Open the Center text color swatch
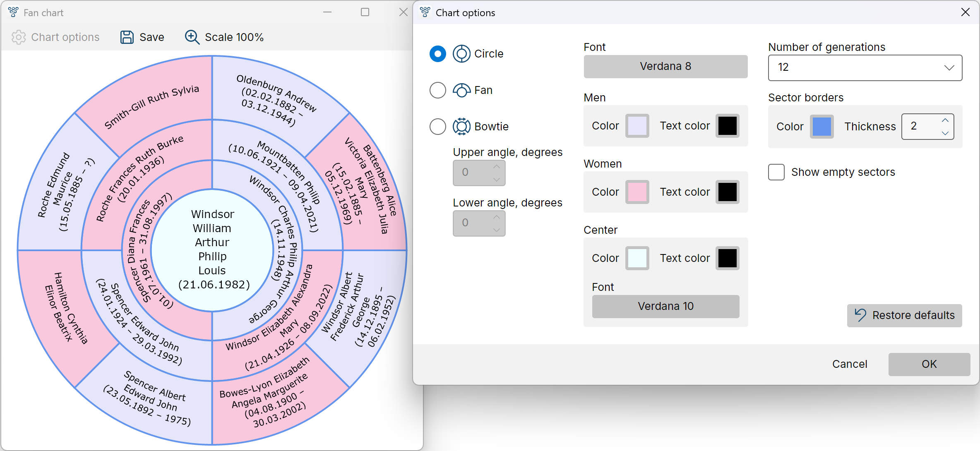Viewport: 980px width, 451px height. tap(728, 258)
